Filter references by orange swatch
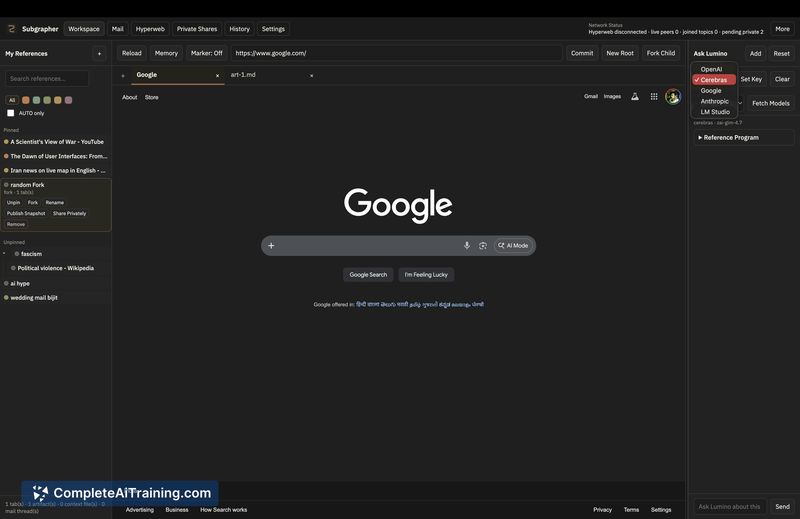This screenshot has width=800, height=519. (x=26, y=100)
